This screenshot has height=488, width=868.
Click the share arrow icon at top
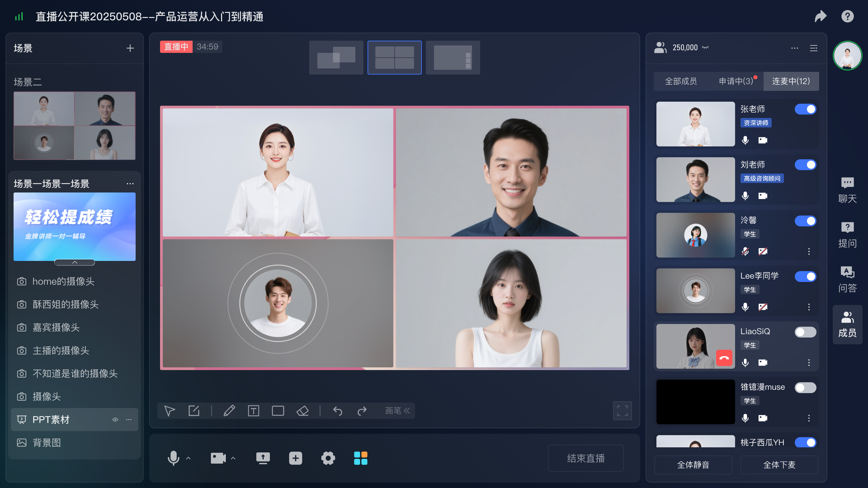coord(821,16)
